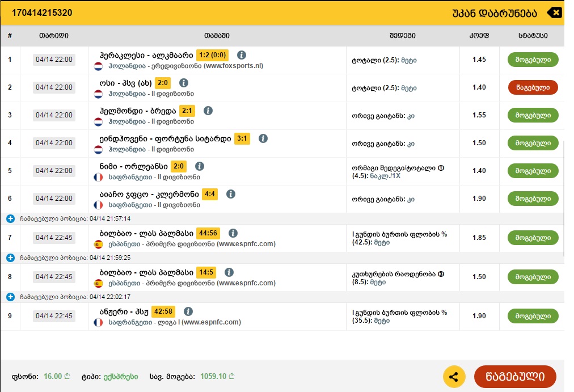The width and height of the screenshot is (574, 392).
Task: Click info icon for ანჟერი - პსჟ
Action: coord(188,311)
